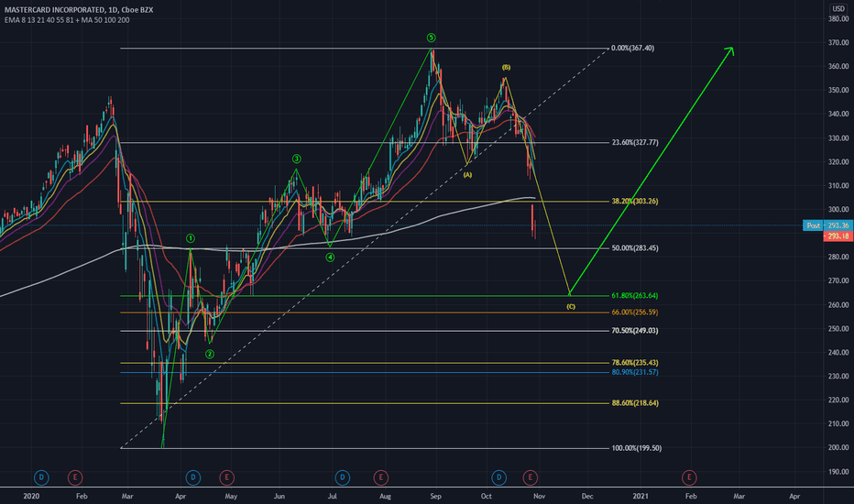854x504 pixels.
Task: Select the 61.80%(263.64) Fibonacci level label
Action: 635,295
